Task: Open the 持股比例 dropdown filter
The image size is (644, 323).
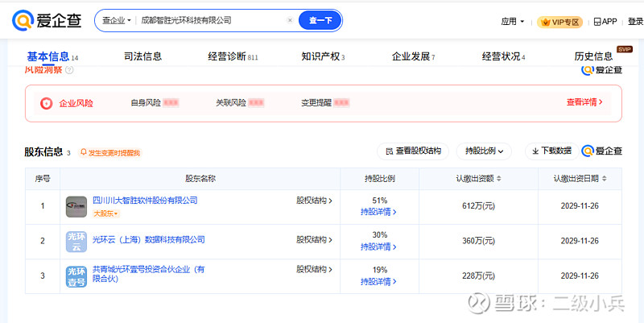Action: click(x=484, y=151)
